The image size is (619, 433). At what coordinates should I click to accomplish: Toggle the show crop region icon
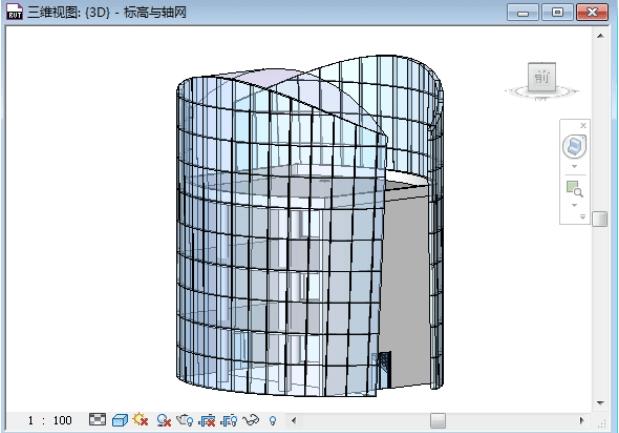pyautogui.click(x=205, y=421)
